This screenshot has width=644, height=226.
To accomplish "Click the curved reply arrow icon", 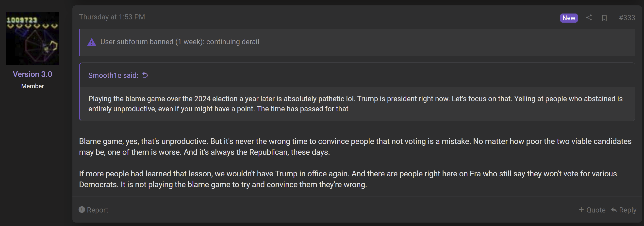I will tap(614, 210).
